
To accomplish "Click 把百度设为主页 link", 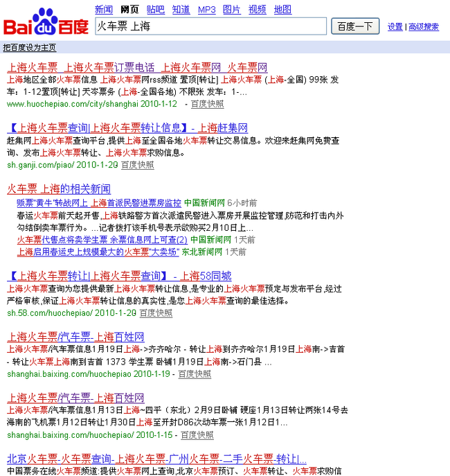I will 29,47.
